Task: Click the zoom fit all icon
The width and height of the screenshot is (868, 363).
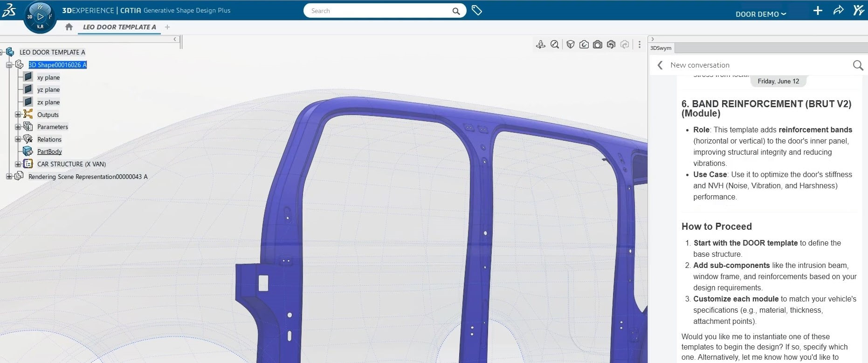Action: tap(555, 44)
